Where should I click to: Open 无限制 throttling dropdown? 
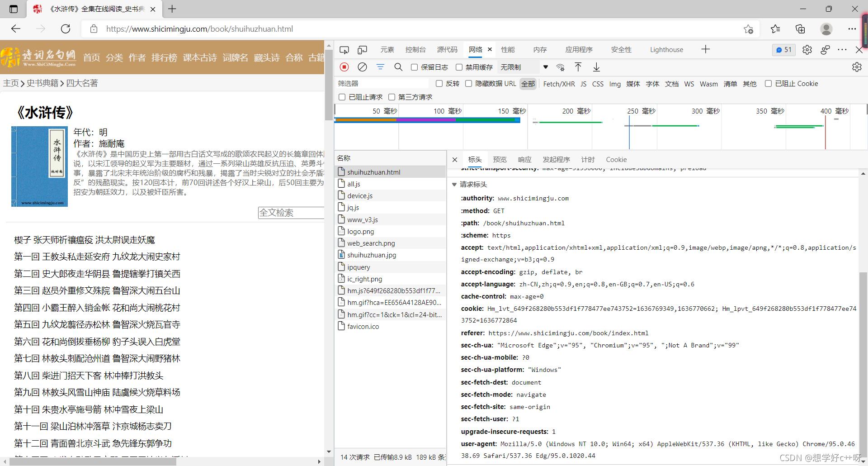click(524, 67)
